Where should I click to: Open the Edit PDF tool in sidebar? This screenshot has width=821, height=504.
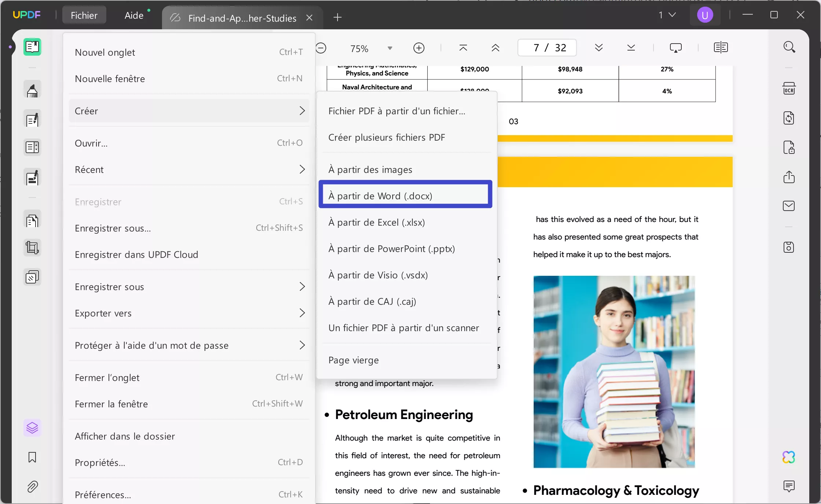coord(32,119)
